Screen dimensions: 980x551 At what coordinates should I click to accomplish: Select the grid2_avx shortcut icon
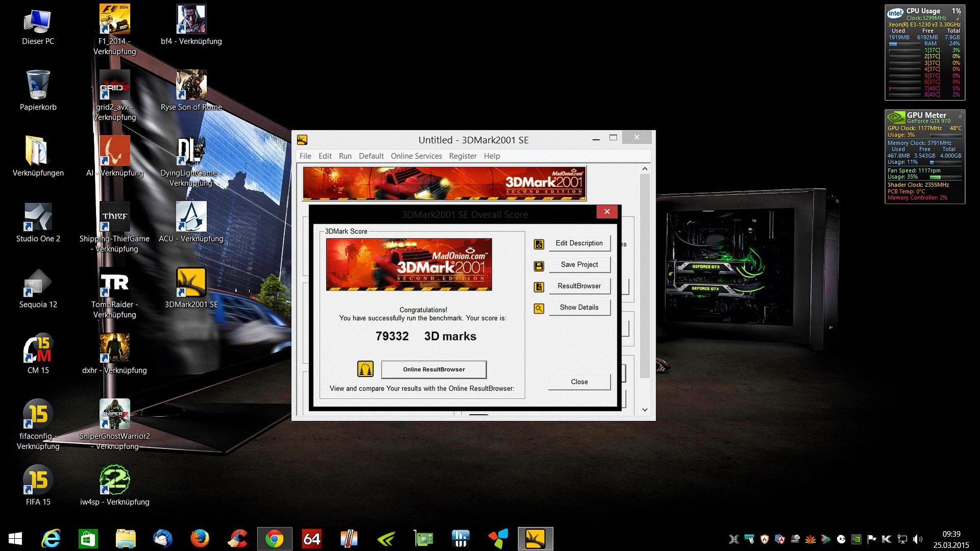coord(114,96)
